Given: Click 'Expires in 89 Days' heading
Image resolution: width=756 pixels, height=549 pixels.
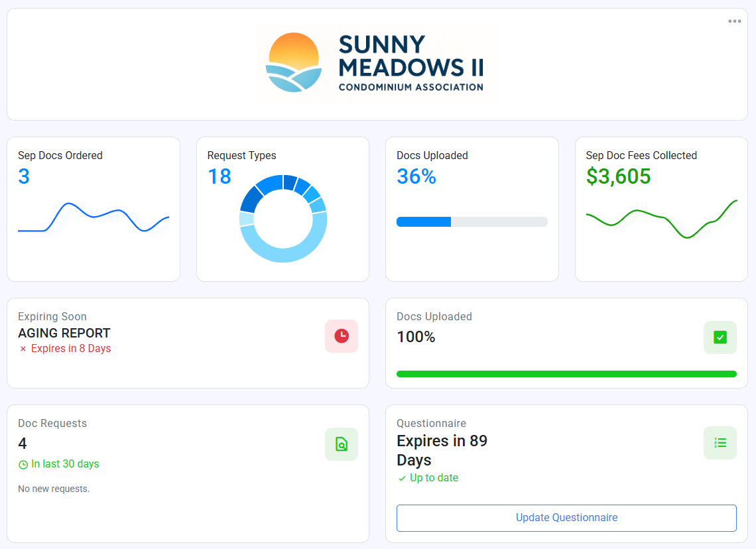Looking at the screenshot, I should [x=442, y=450].
